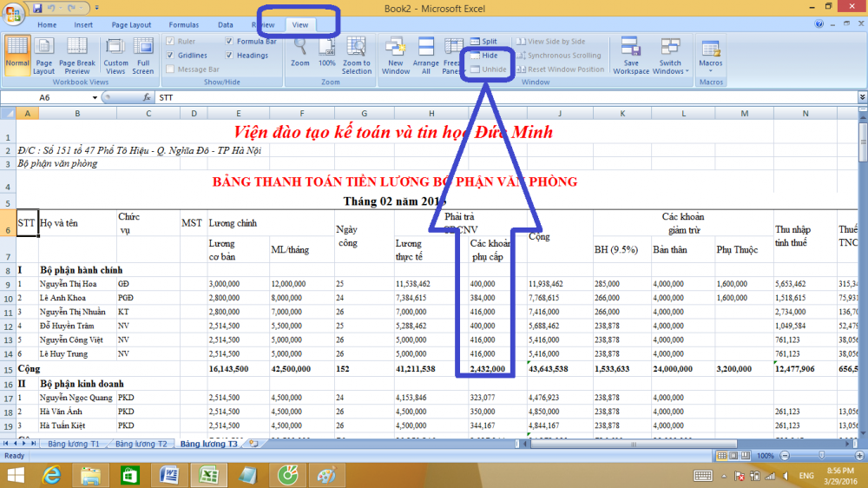This screenshot has height=488, width=868.
Task: Click Synchronous Scrolling
Action: tap(558, 56)
